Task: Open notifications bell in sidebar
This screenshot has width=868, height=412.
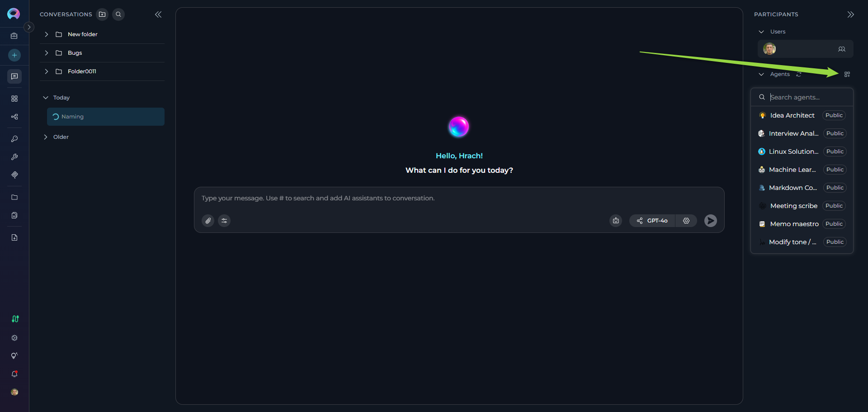Action: pyautogui.click(x=14, y=374)
